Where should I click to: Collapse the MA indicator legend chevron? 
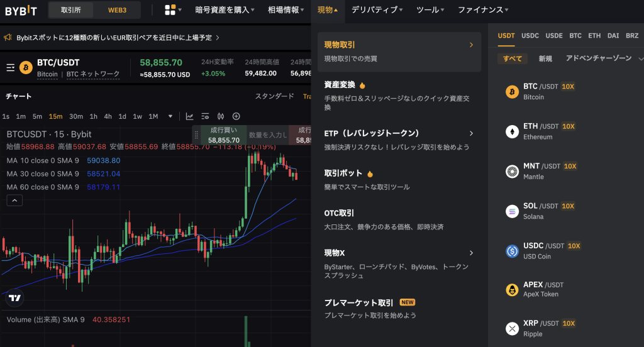tap(15, 201)
